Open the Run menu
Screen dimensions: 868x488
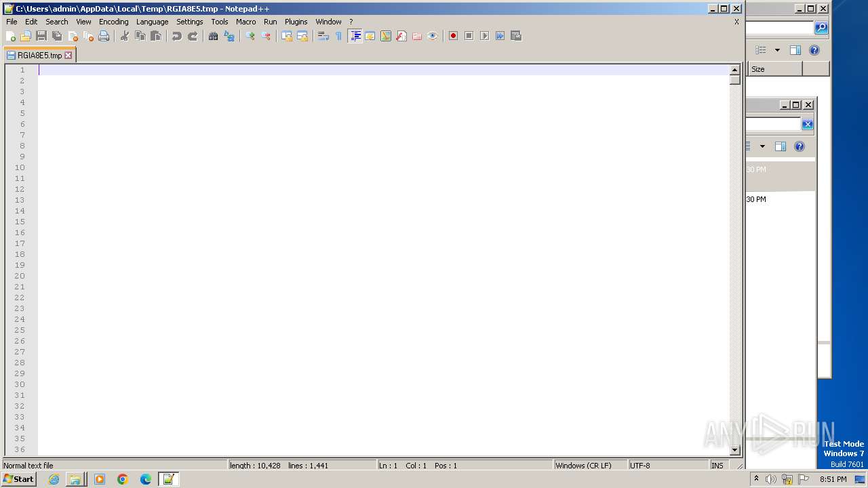point(270,22)
